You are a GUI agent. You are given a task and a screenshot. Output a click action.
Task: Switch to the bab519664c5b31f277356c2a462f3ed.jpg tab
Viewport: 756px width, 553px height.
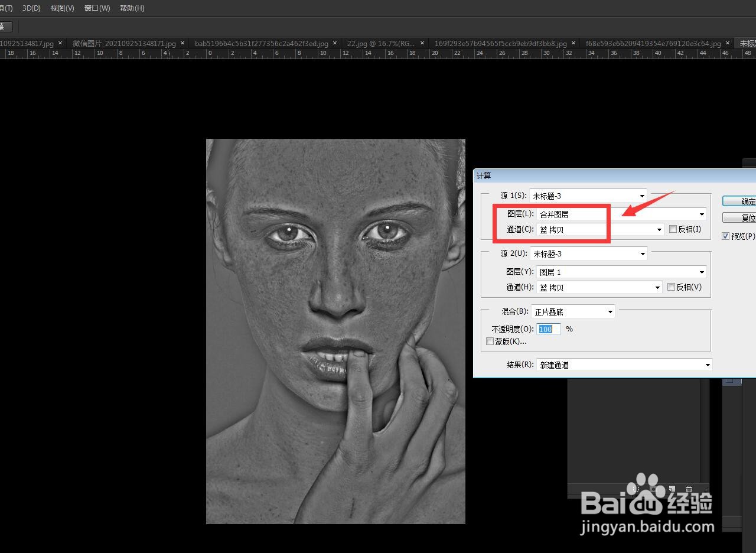[x=262, y=44]
